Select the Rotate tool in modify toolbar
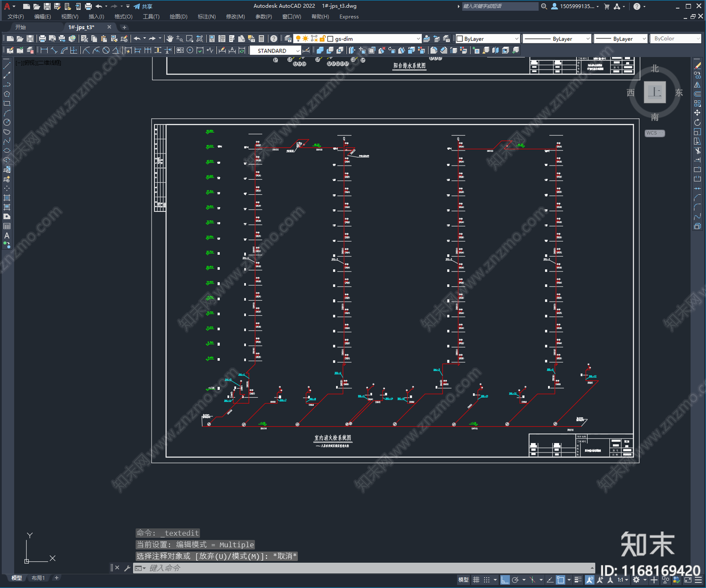Image resolution: width=706 pixels, height=588 pixels. click(x=697, y=122)
